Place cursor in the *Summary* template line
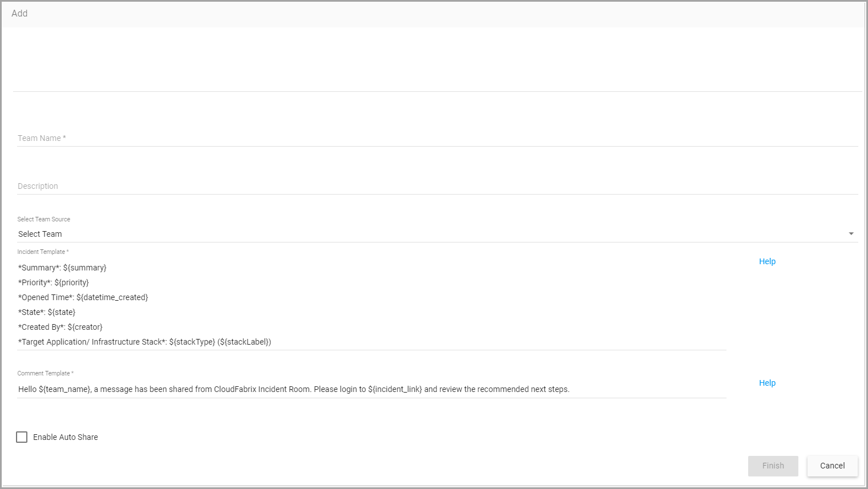This screenshot has width=868, height=489. pos(62,268)
